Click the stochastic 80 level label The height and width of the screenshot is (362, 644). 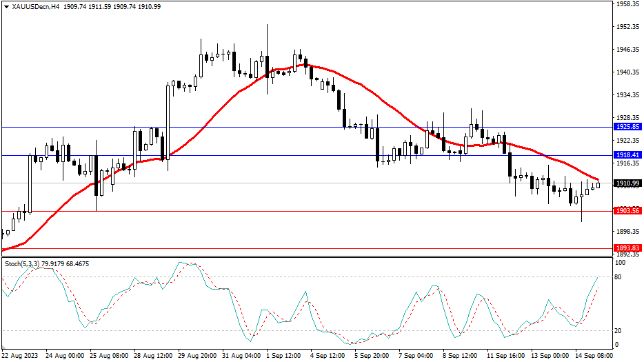click(x=618, y=277)
